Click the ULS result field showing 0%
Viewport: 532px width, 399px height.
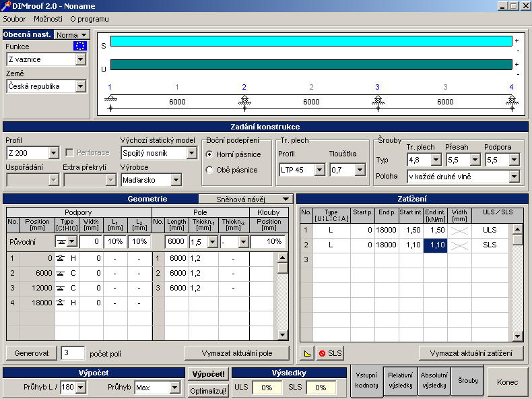[x=267, y=388]
